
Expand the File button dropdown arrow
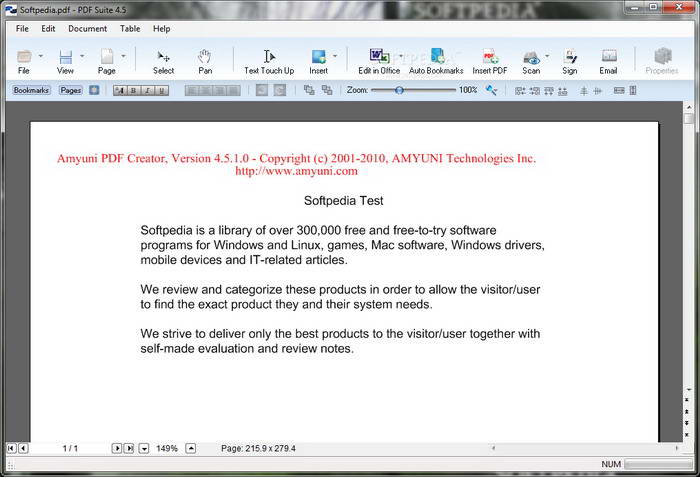41,56
